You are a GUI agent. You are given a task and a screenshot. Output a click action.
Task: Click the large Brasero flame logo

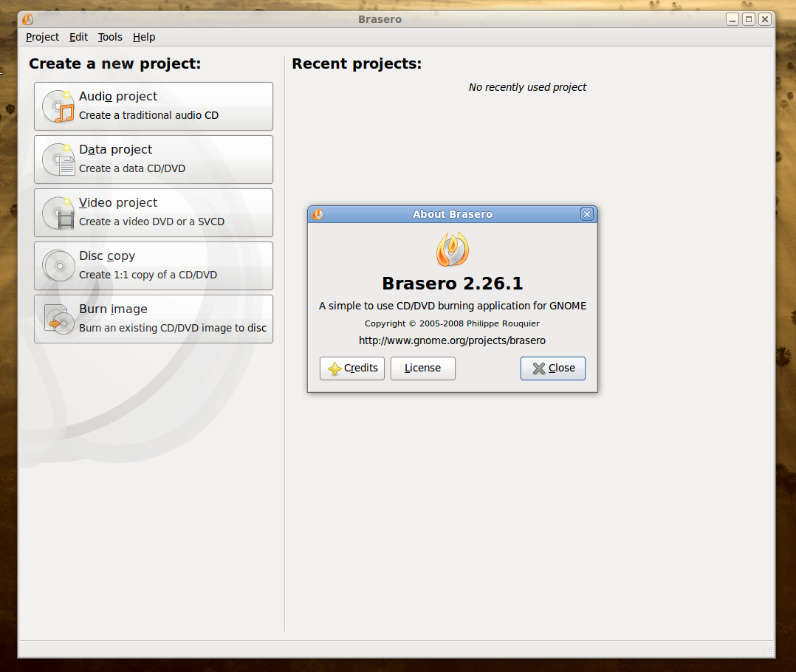[453, 249]
